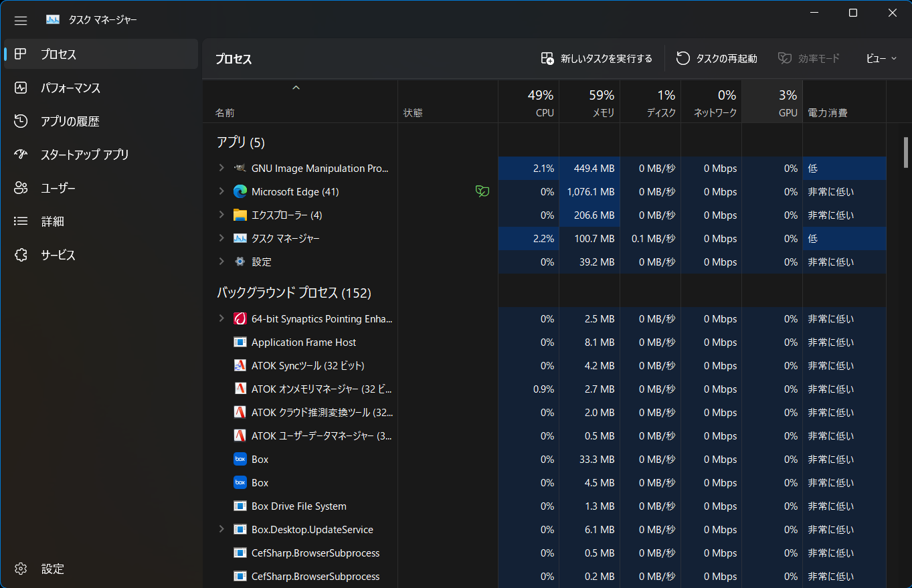This screenshot has height=588, width=912.
Task: Expand the Microsoft Edge (41) process group
Action: coord(221,192)
